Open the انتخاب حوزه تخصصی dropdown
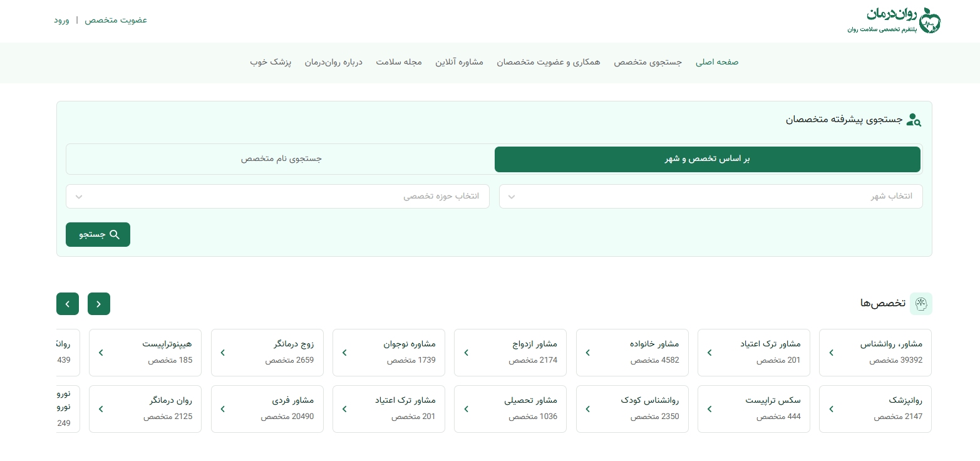This screenshot has height=461, width=980. pyautogui.click(x=277, y=196)
